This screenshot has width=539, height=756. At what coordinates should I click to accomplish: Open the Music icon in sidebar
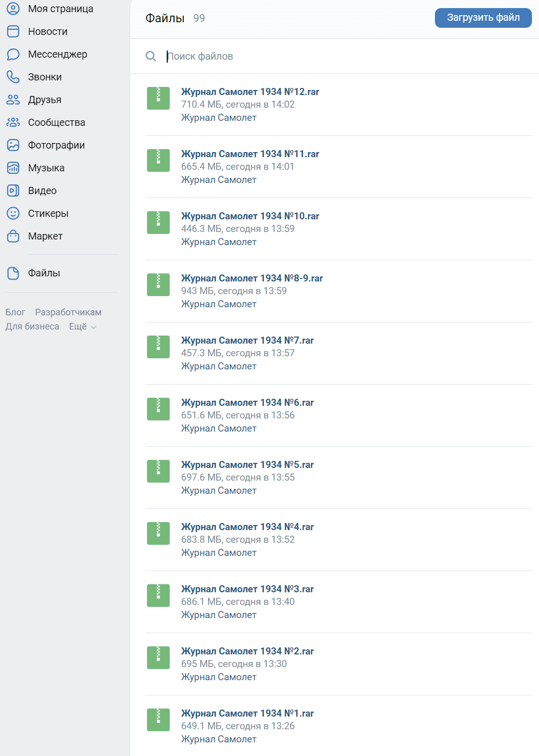(x=13, y=168)
